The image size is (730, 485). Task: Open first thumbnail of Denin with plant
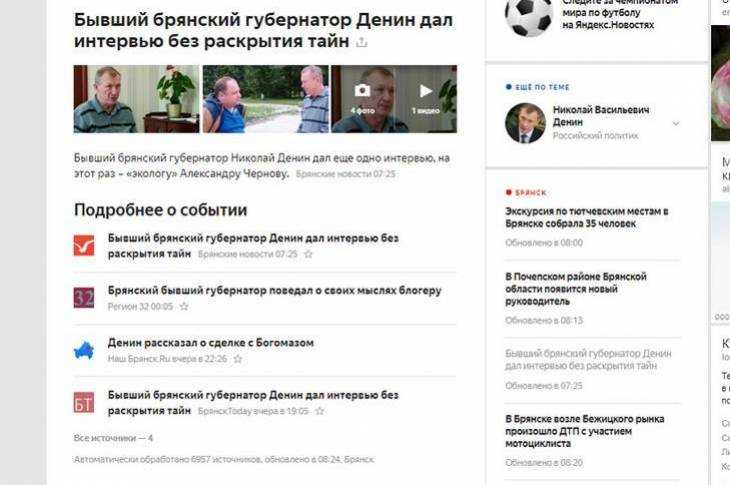tap(136, 99)
